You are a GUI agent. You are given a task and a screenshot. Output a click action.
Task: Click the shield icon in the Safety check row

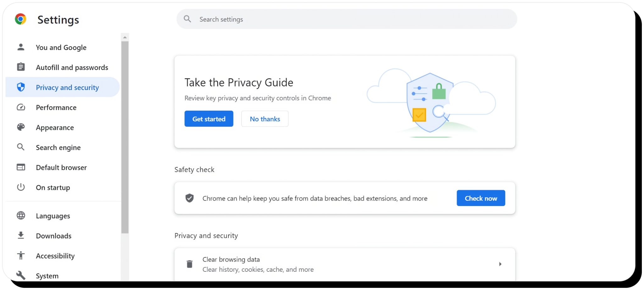189,198
